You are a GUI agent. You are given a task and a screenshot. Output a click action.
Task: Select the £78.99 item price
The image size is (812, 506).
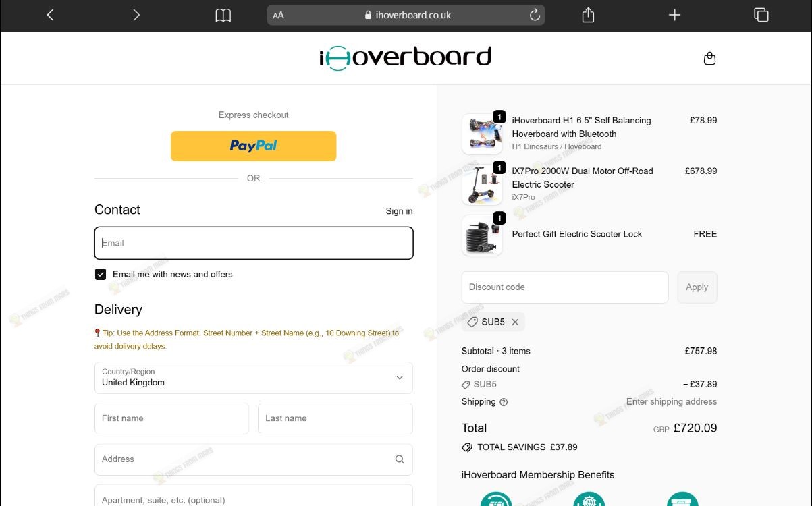click(703, 120)
